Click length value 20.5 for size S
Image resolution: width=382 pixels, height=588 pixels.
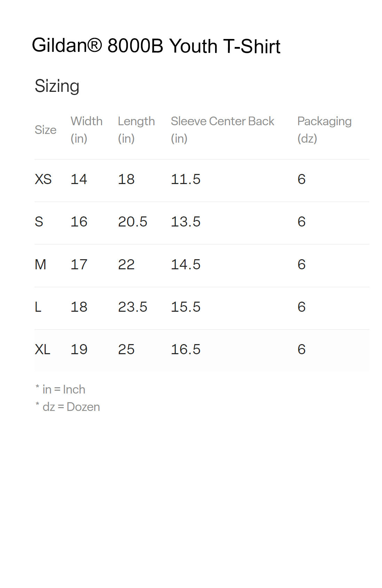pyautogui.click(x=133, y=222)
